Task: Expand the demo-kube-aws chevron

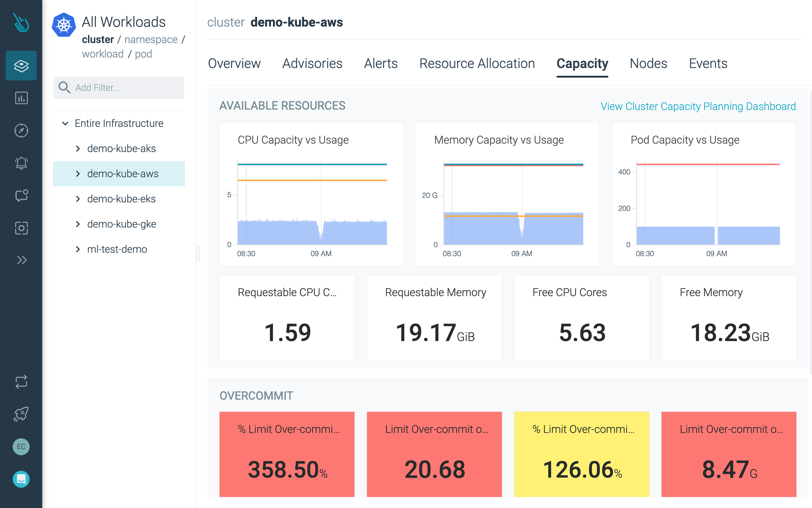Action: pos(78,174)
